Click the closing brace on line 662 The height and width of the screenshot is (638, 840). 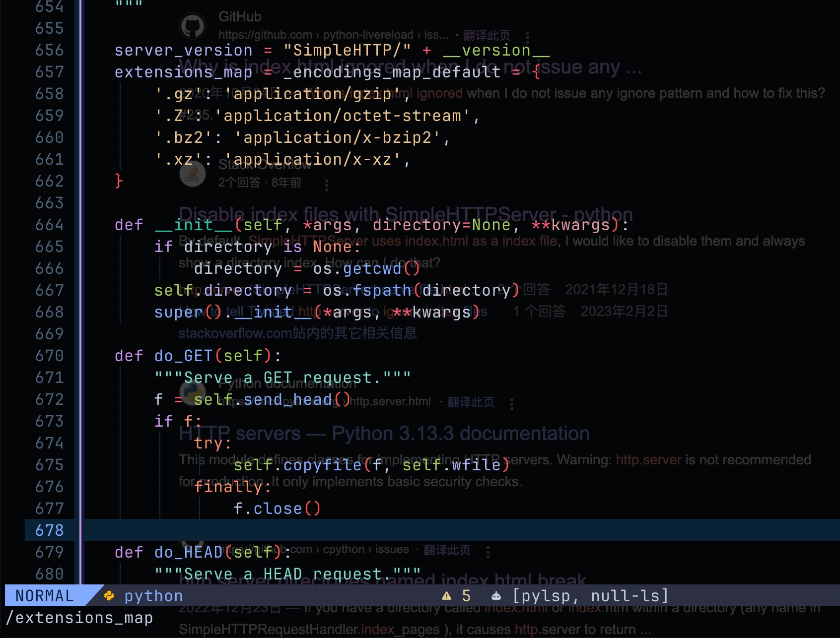click(x=119, y=181)
